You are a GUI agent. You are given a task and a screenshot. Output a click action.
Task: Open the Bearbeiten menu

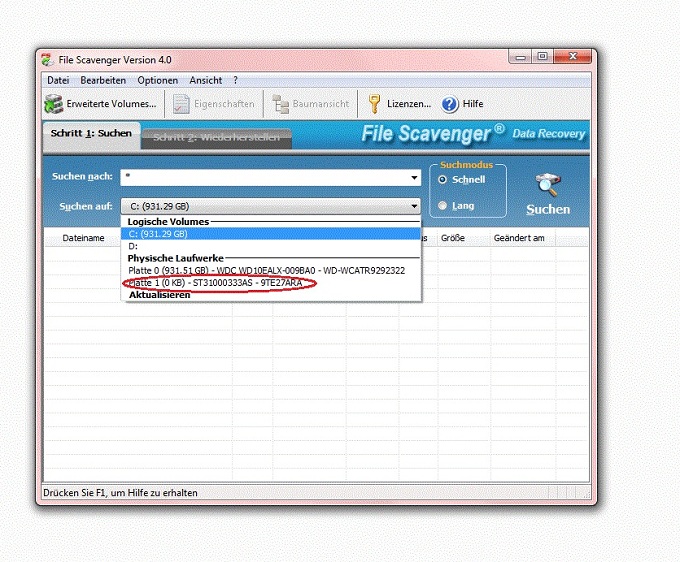103,80
